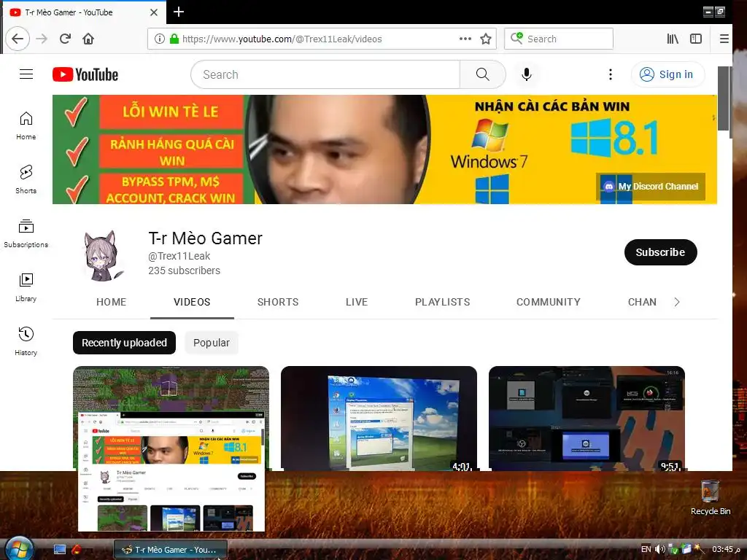This screenshot has width=747, height=560.
Task: Bookmark this page with the star icon
Action: [x=485, y=39]
